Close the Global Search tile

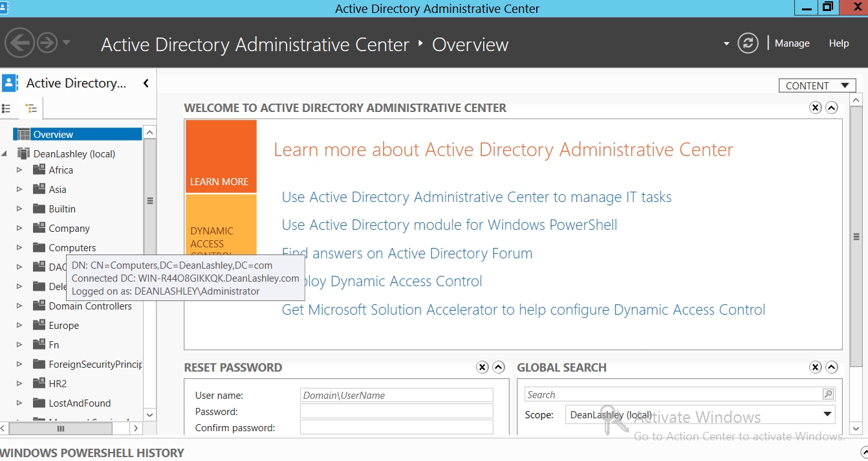[816, 367]
